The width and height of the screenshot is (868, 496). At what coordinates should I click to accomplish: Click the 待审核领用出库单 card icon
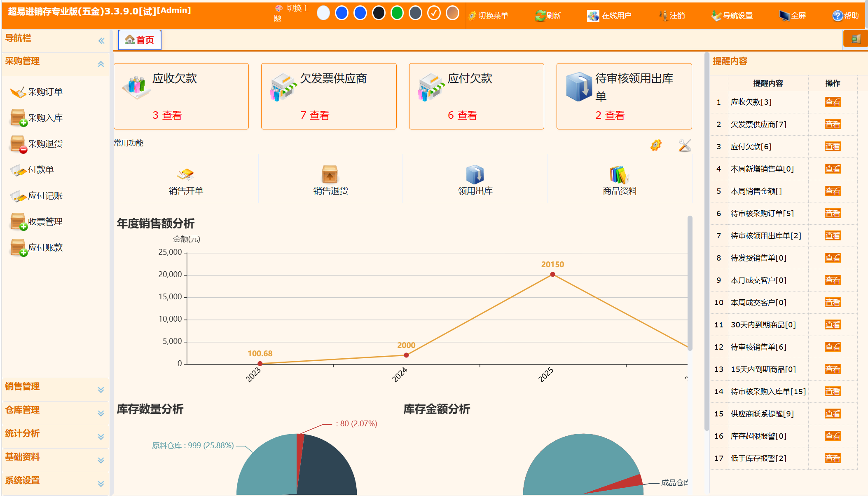coord(579,87)
